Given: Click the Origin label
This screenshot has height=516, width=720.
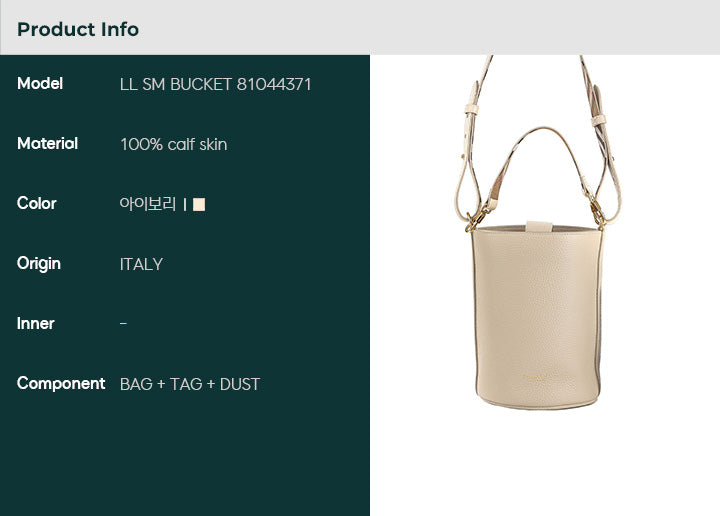Looking at the screenshot, I should pyautogui.click(x=39, y=264).
